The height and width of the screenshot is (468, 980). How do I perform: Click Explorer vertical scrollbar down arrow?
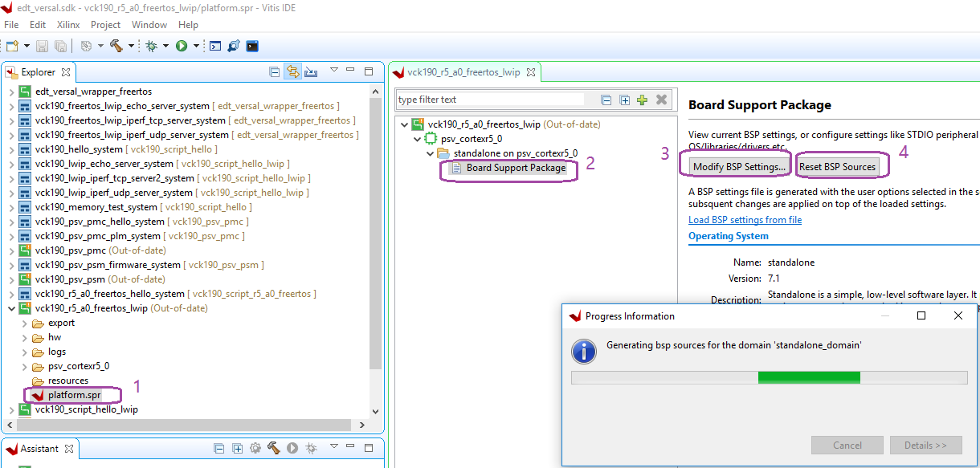click(375, 411)
